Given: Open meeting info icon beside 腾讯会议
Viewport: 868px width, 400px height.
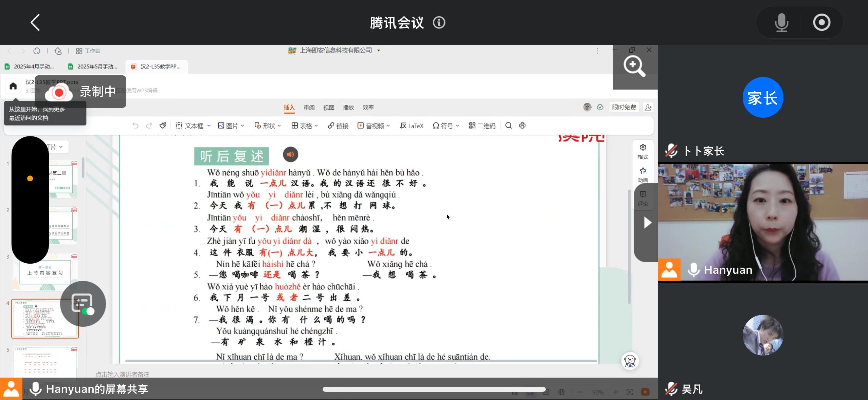Looking at the screenshot, I should pos(439,23).
